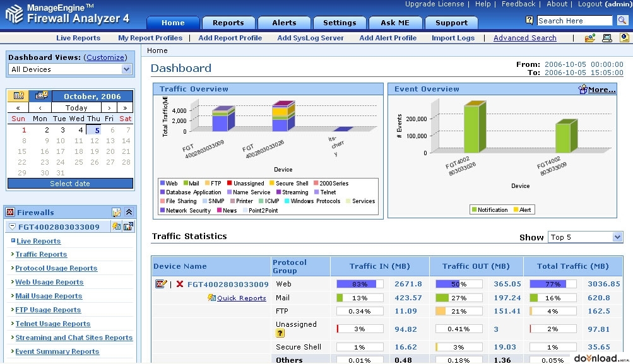Open Add Report Profile

click(230, 38)
